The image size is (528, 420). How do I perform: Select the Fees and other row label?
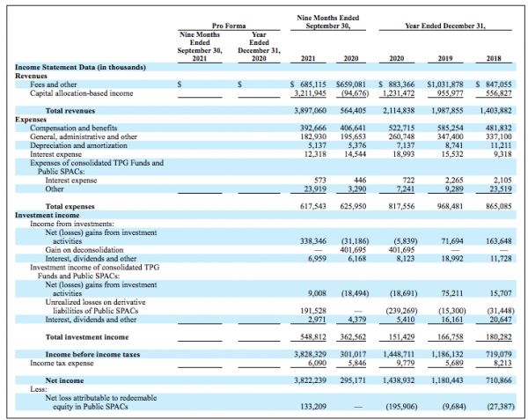coord(55,82)
